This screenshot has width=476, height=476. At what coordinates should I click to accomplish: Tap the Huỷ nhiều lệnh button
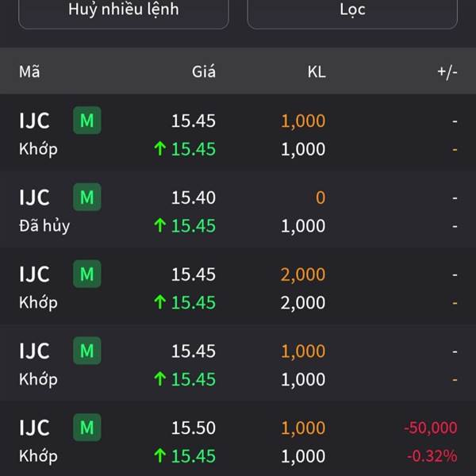(123, 11)
